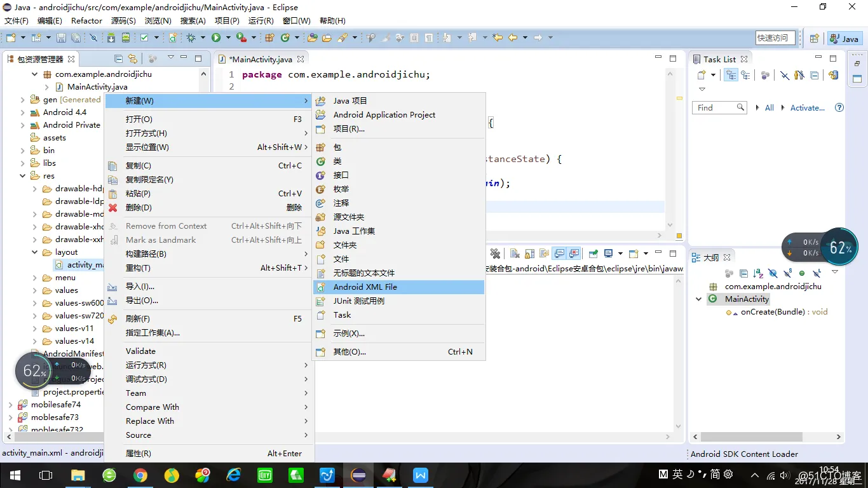Viewport: 868px width, 488px height.
Task: Click Collapse All icon in Outline panel
Action: point(743,273)
